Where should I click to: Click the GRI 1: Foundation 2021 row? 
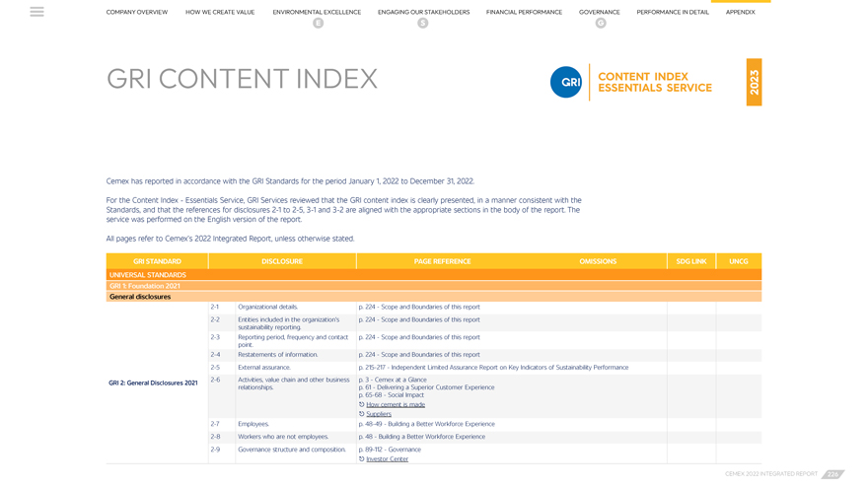pyautogui.click(x=434, y=286)
